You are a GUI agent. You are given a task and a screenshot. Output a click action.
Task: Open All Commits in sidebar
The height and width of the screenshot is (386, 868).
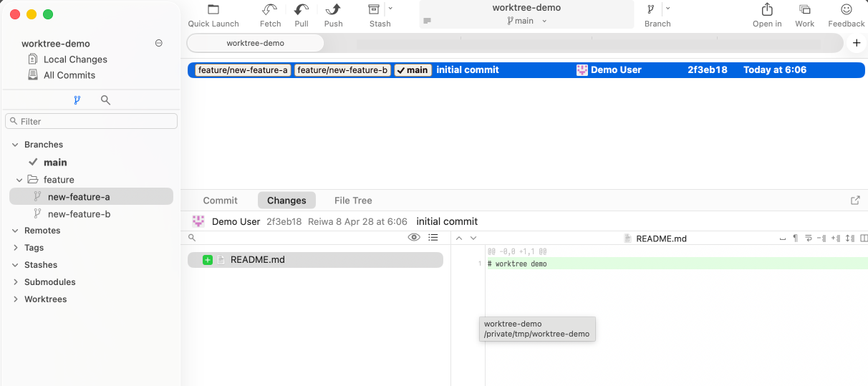coord(69,75)
